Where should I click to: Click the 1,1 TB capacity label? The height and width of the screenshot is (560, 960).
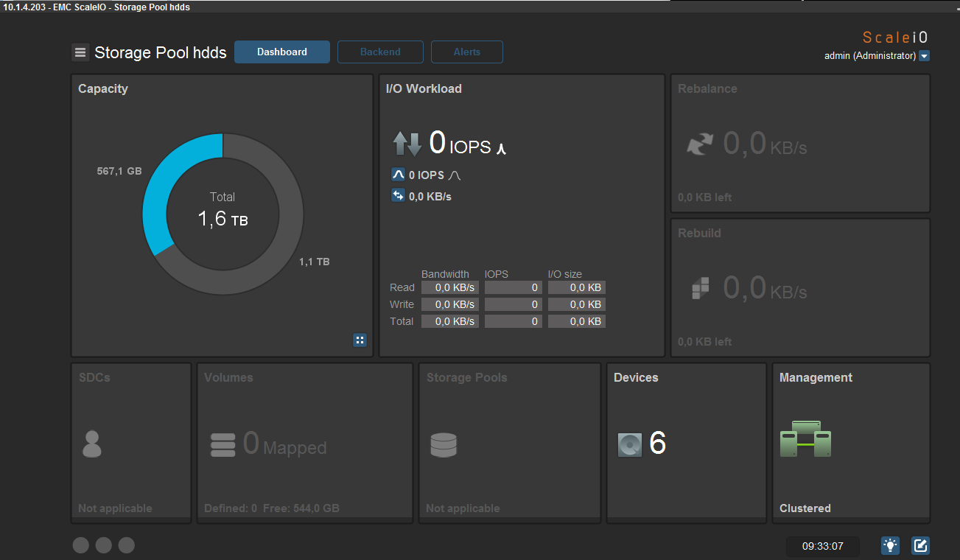[x=315, y=262]
